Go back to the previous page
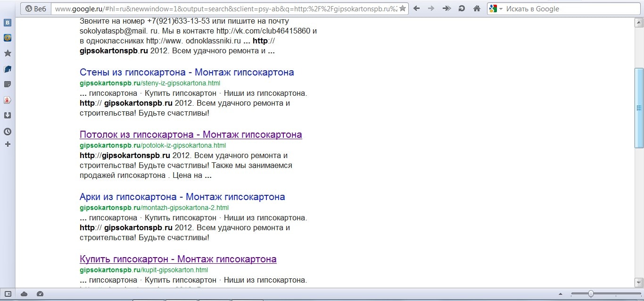The height and width of the screenshot is (301, 644). click(417, 8)
